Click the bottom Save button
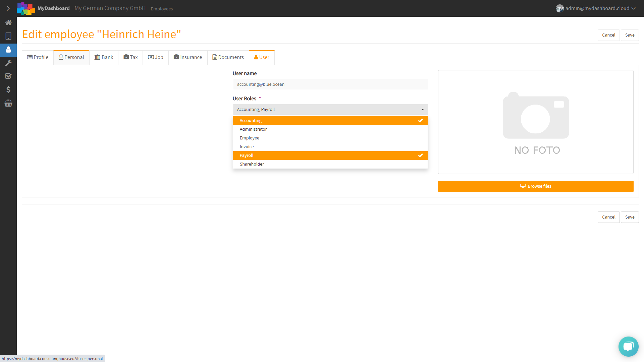The height and width of the screenshot is (362, 644). [x=630, y=217]
